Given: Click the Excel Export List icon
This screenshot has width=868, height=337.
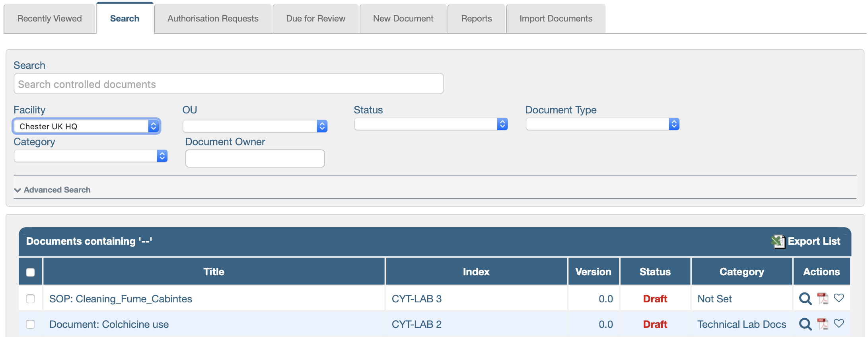Looking at the screenshot, I should point(777,241).
